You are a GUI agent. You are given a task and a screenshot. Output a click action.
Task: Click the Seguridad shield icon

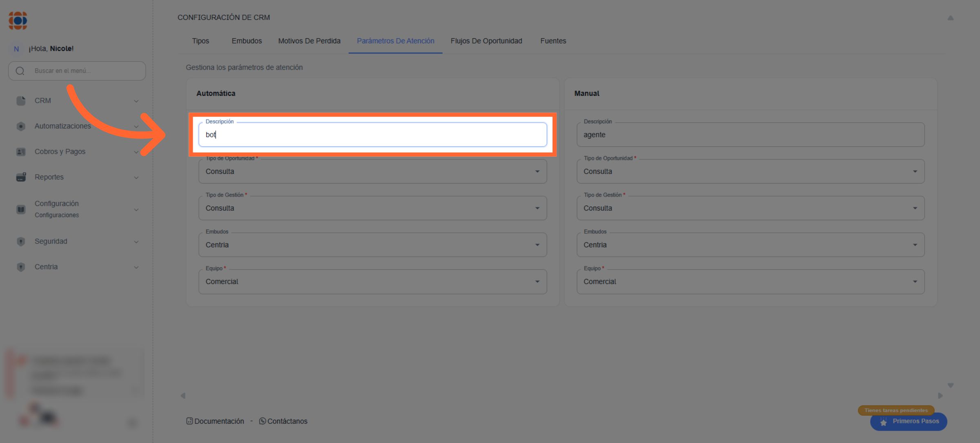[x=21, y=241]
